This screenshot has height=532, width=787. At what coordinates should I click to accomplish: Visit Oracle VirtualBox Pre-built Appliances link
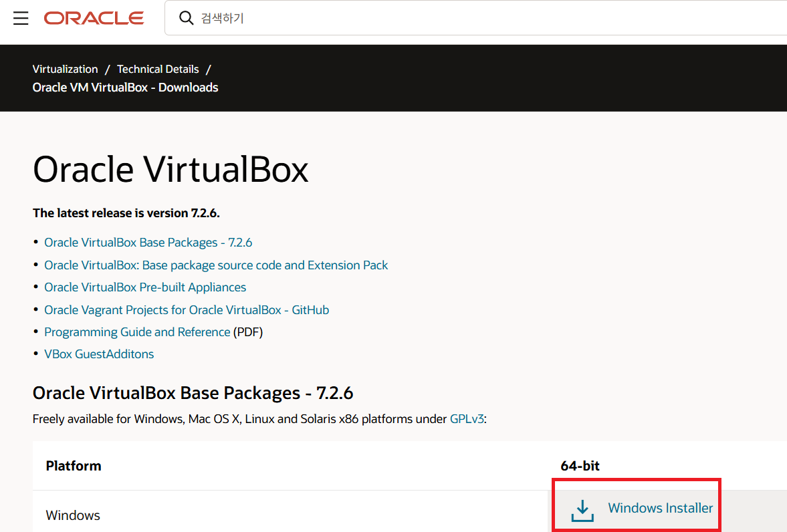pos(145,287)
